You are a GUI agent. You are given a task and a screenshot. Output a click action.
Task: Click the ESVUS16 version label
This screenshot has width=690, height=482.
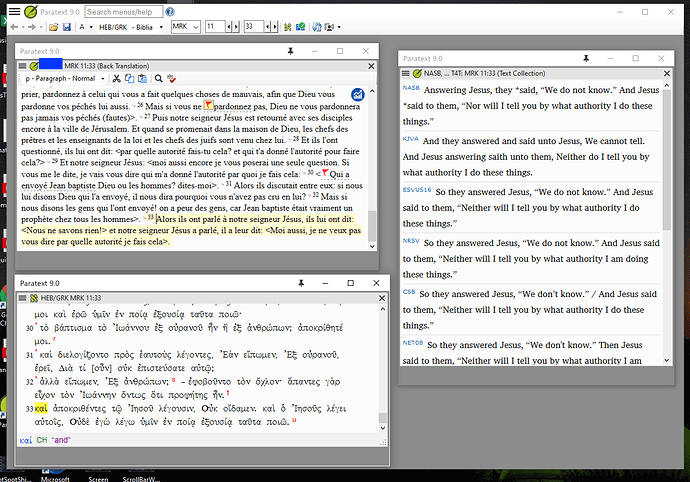[417, 190]
